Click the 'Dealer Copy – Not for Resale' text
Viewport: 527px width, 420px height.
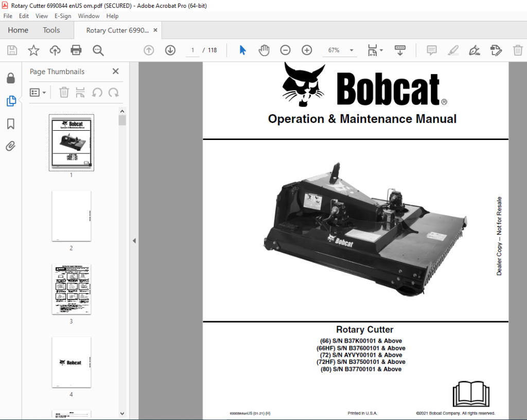click(x=499, y=236)
